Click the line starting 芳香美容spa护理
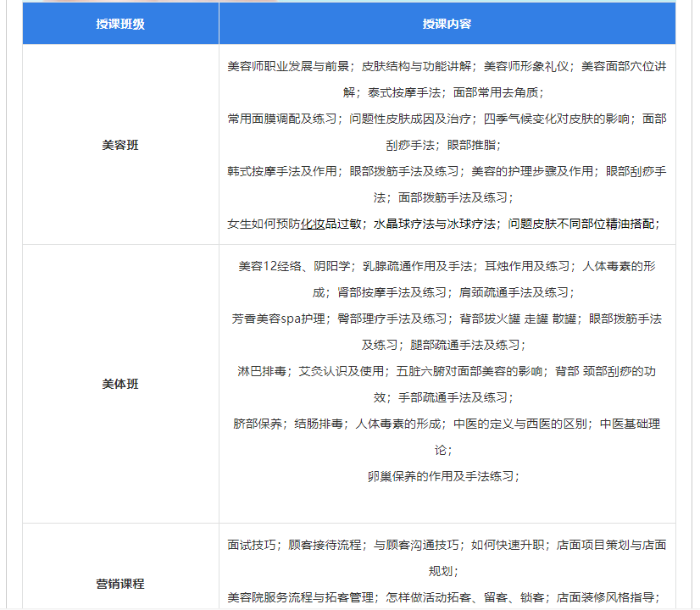Image resolution: width=700 pixels, height=610 pixels. tap(447, 319)
